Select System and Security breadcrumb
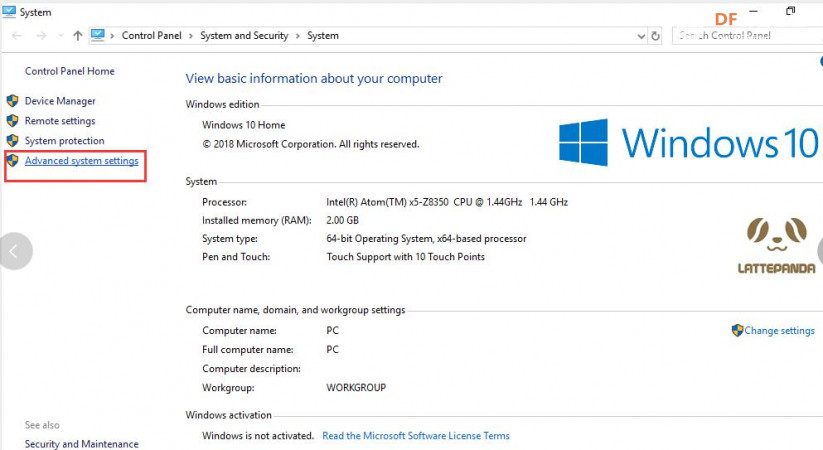 (x=244, y=36)
